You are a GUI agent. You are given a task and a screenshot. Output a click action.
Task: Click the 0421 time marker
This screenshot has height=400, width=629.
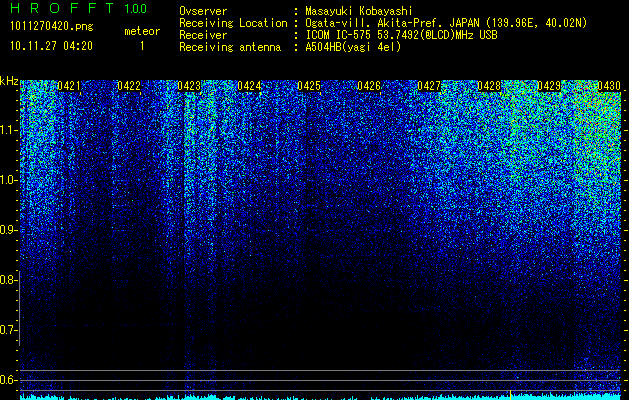pyautogui.click(x=69, y=86)
